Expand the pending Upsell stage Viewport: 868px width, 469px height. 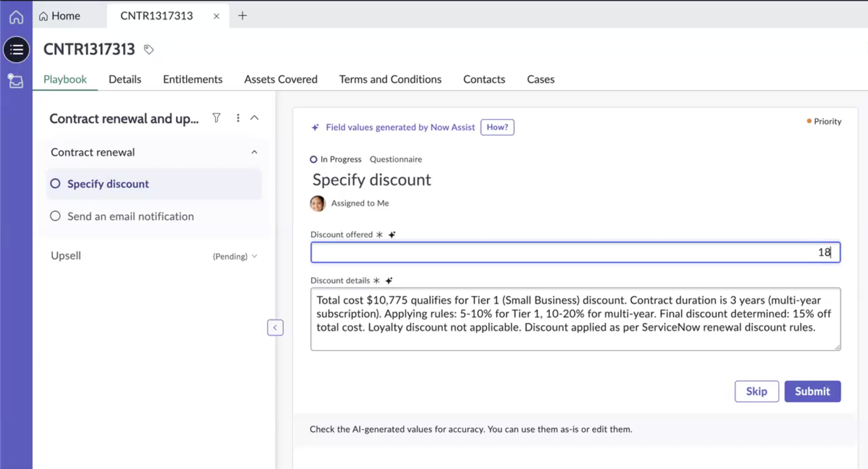tap(254, 256)
